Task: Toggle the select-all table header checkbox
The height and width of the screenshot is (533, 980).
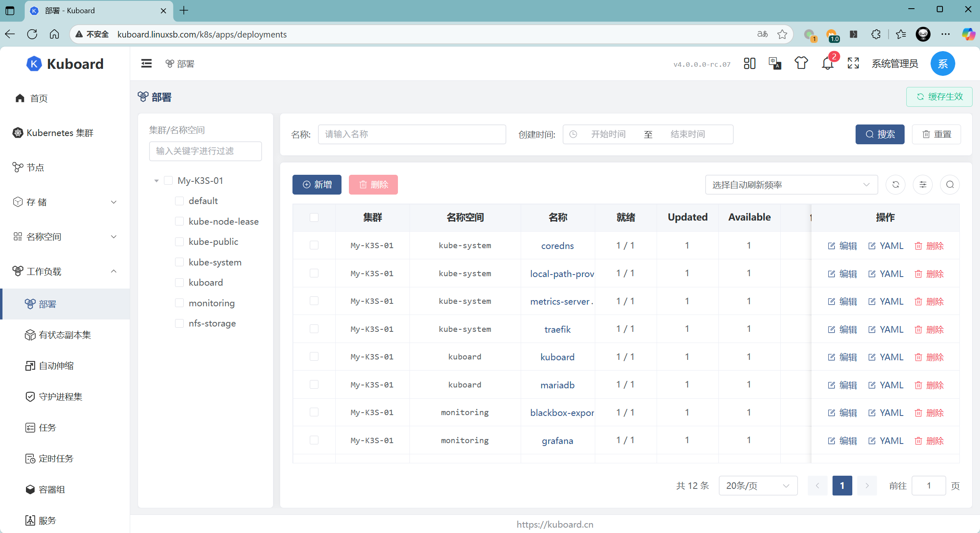Action: point(314,217)
